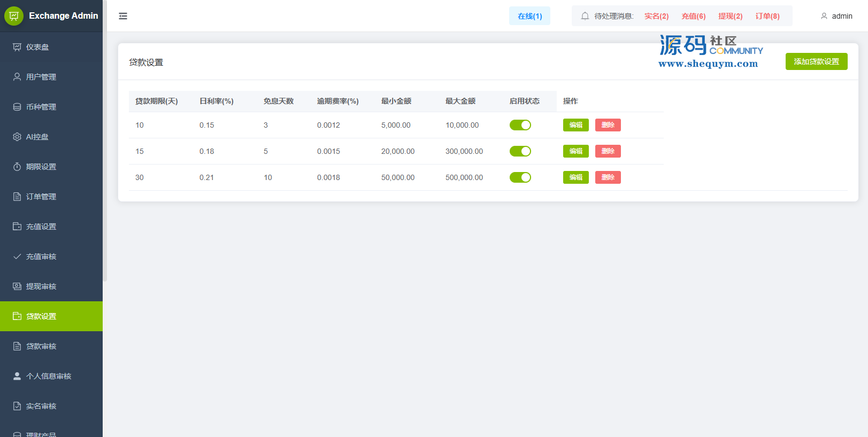868x437 pixels.
Task: Click the 操作 column header
Action: tap(571, 101)
